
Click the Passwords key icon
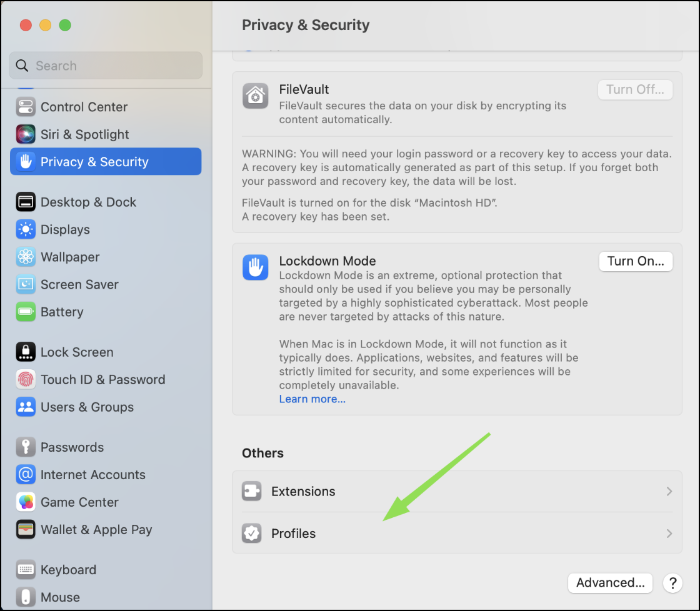[26, 447]
